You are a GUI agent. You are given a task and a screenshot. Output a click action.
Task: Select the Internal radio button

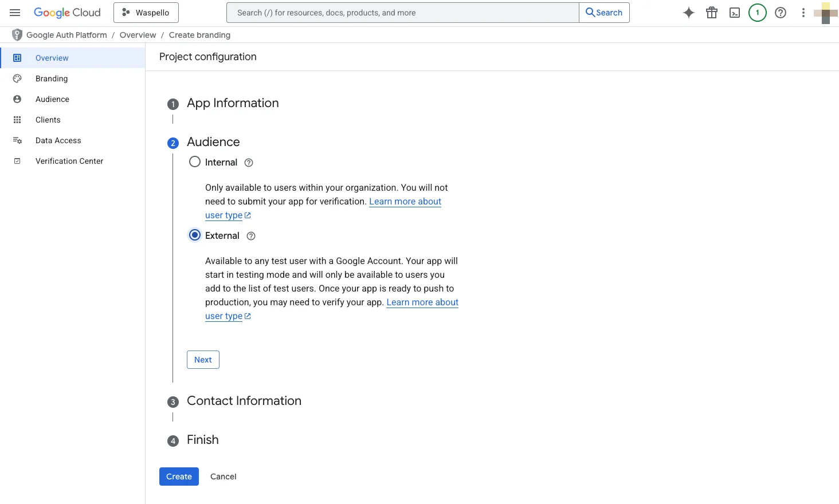(x=195, y=162)
